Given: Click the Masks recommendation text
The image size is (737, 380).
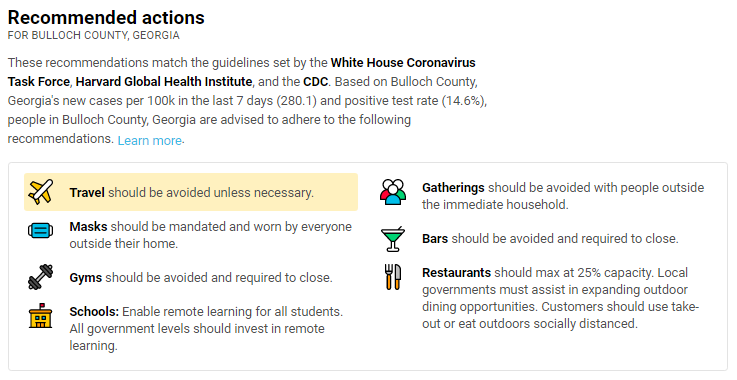Looking at the screenshot, I should coord(211,235).
